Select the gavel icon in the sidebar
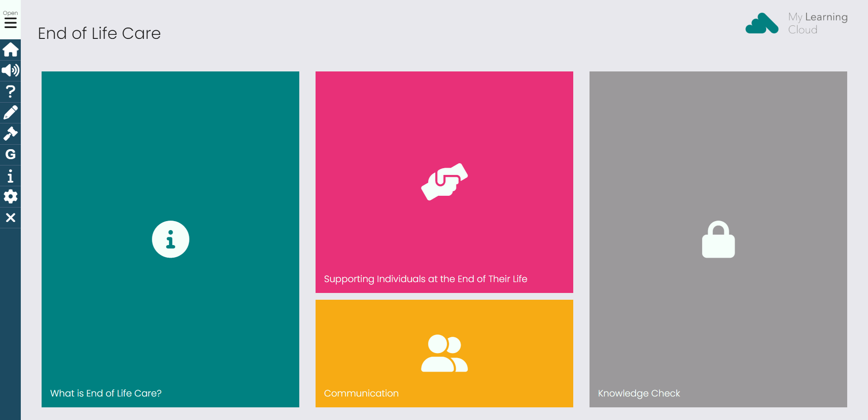868x420 pixels. pos(10,133)
